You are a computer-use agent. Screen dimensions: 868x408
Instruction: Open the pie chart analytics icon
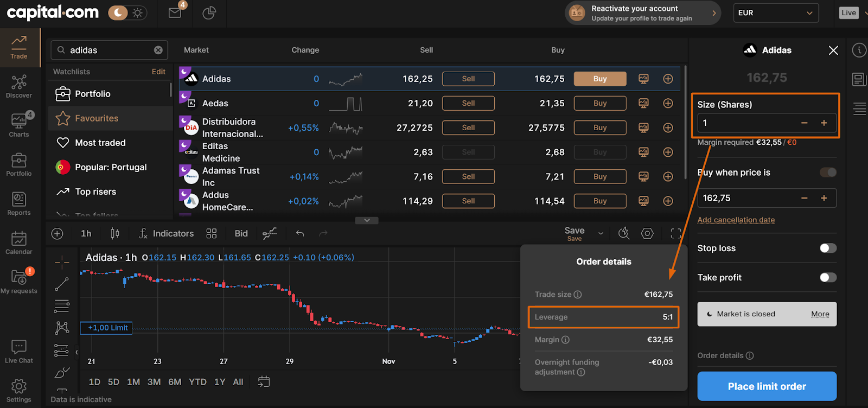209,12
